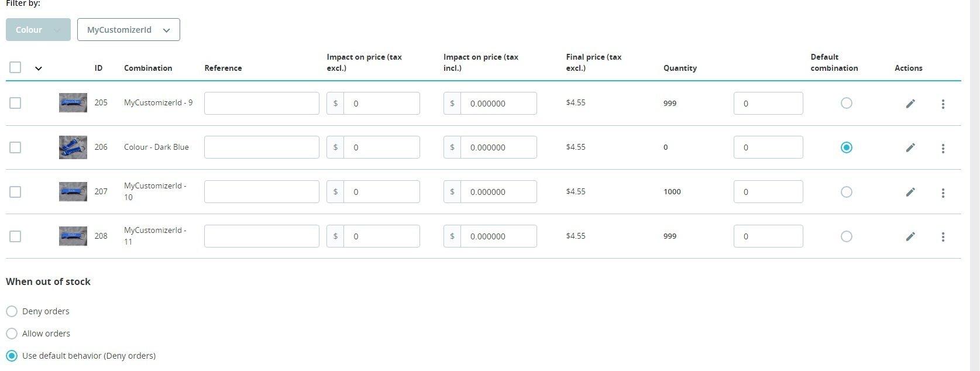The height and width of the screenshot is (371, 980).
Task: Click pencil icon for combination 208
Action: [x=910, y=236]
